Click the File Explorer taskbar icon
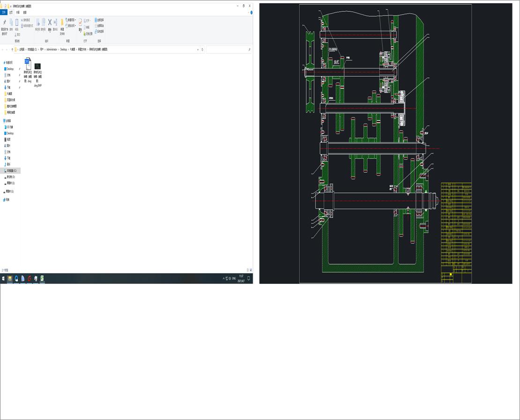 10,279
